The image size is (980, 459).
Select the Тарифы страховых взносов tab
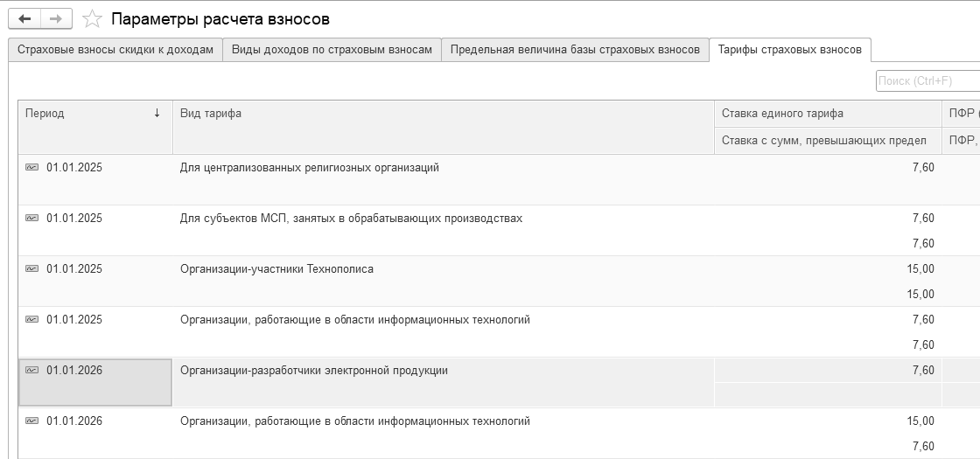click(789, 50)
